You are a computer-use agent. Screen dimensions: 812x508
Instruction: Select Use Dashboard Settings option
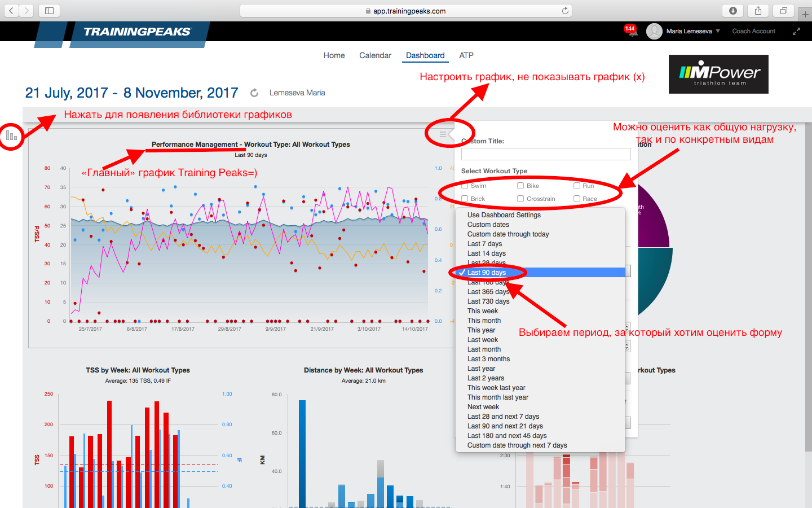pos(540,215)
